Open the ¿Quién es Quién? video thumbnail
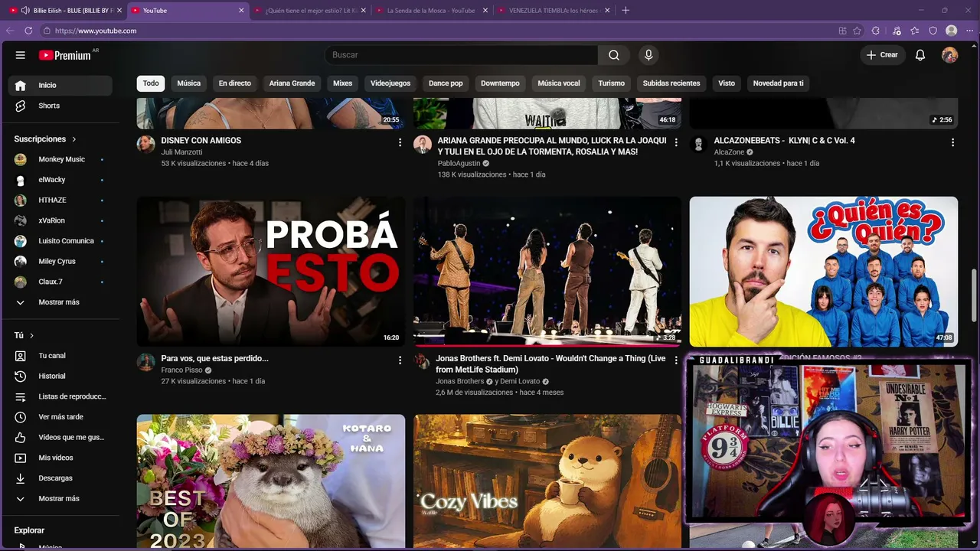 coord(824,272)
